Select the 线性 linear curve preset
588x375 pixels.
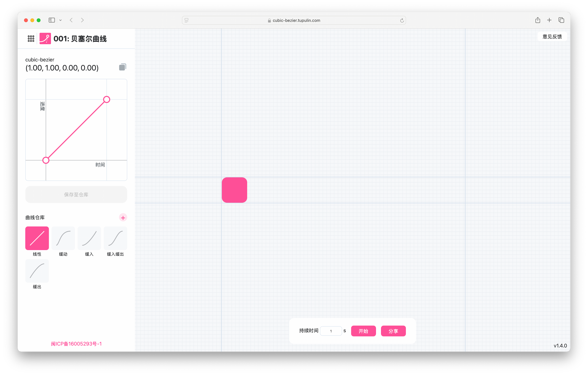tap(37, 238)
